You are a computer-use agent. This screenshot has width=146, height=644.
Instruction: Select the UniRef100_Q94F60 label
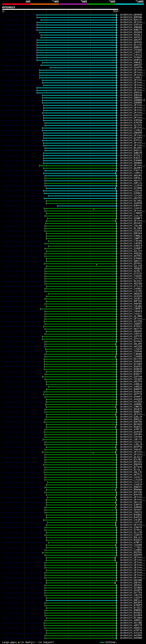(x=131, y=60)
